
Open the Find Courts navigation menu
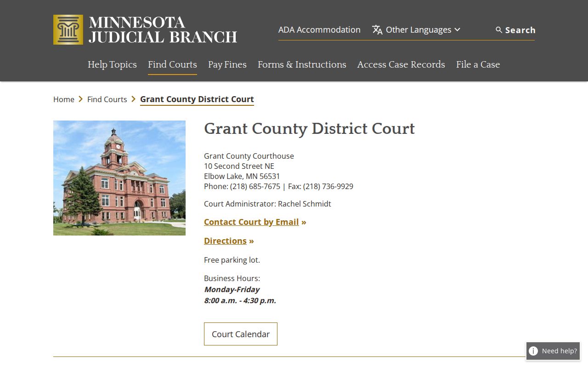(x=172, y=64)
